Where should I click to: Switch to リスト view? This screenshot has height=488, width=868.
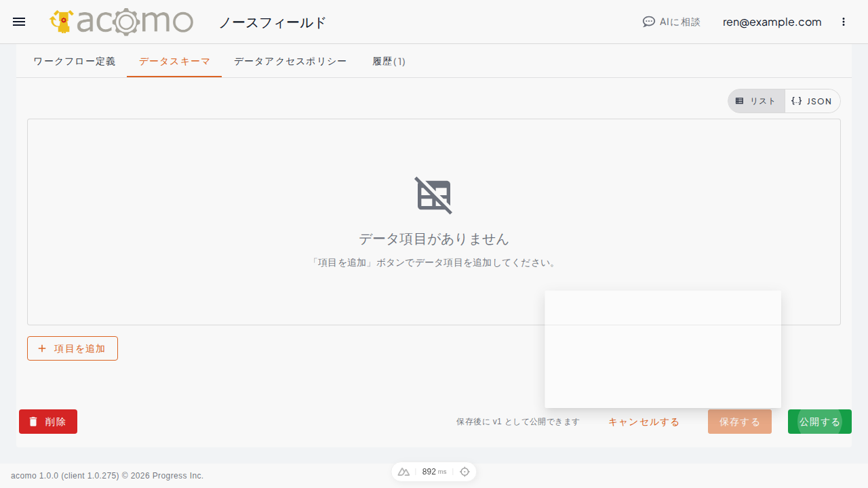pyautogui.click(x=757, y=101)
